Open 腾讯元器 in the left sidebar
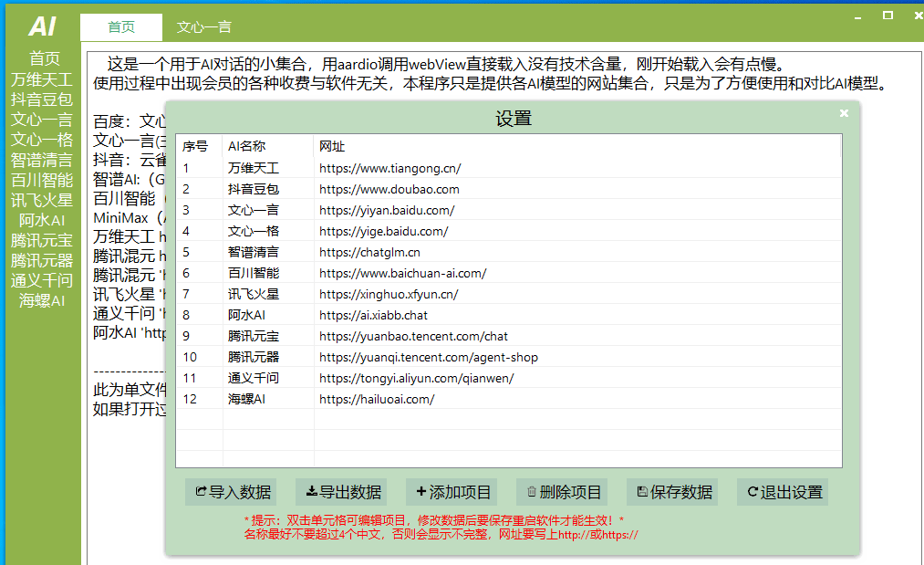This screenshot has height=565, width=924. [x=42, y=260]
